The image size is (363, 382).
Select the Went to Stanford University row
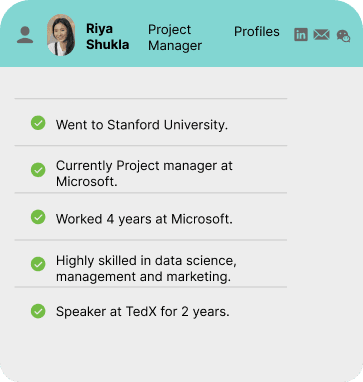[151, 122]
